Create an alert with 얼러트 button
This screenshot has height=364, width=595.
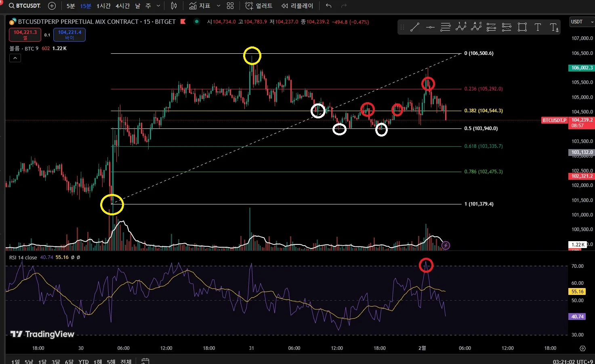(259, 6)
